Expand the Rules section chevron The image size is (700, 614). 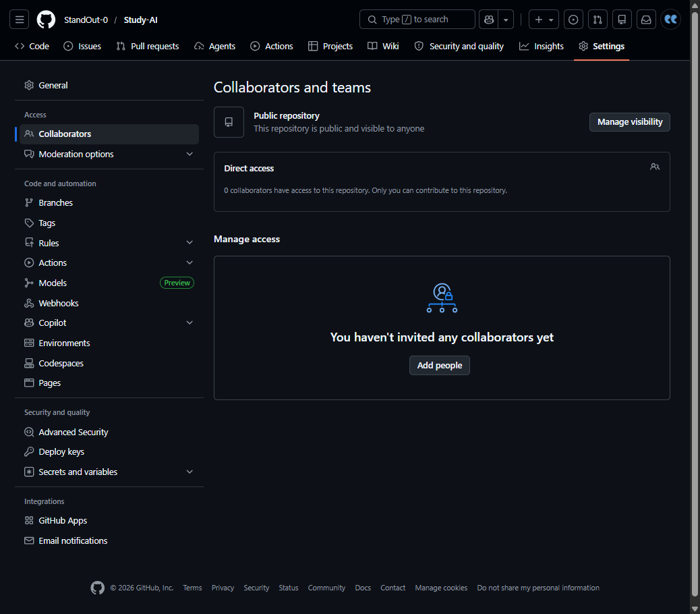tap(189, 242)
